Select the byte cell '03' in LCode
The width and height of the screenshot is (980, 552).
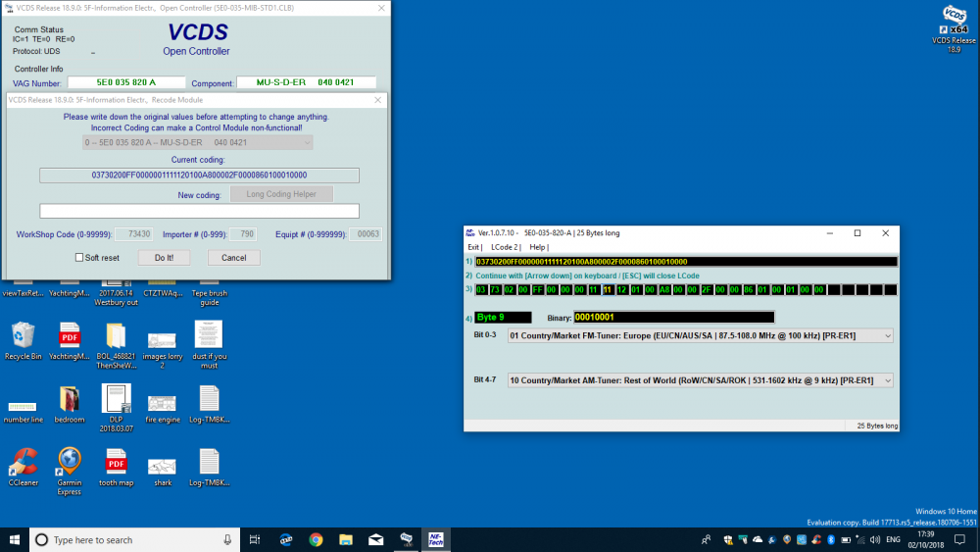(x=481, y=290)
